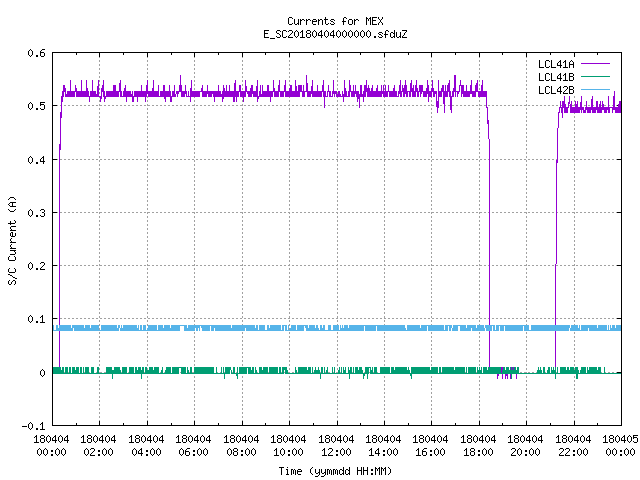Image resolution: width=640 pixels, height=480 pixels.
Task: Click the 0 y-axis tick value
Action: tap(42, 373)
